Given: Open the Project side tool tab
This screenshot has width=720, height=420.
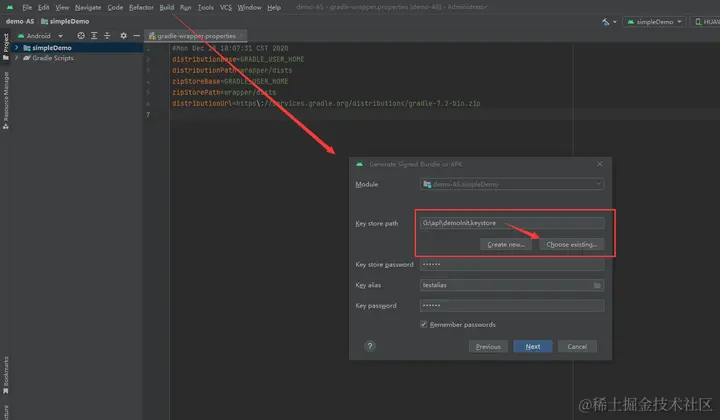Looking at the screenshot, I should (x=6, y=47).
